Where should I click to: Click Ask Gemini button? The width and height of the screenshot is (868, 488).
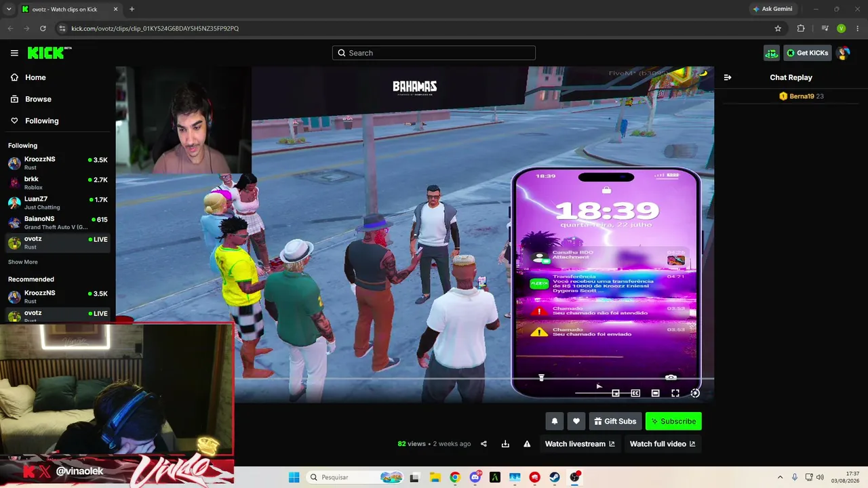772,9
